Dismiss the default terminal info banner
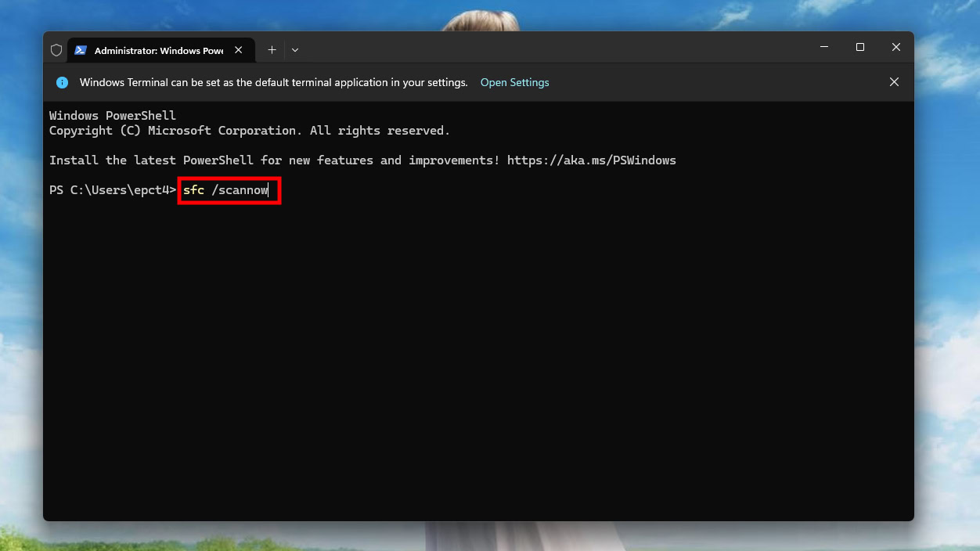This screenshot has height=551, width=980. (894, 82)
